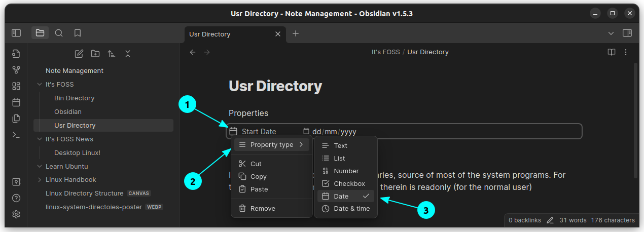
Task: Insert template via the ribbon icon
Action: pos(16,119)
